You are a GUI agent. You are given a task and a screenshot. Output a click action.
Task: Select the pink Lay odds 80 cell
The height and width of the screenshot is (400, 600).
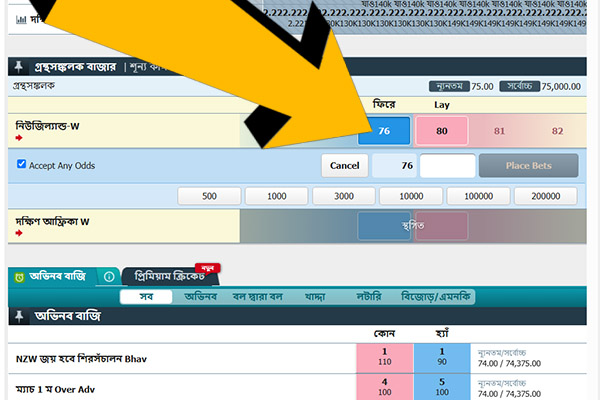[441, 130]
